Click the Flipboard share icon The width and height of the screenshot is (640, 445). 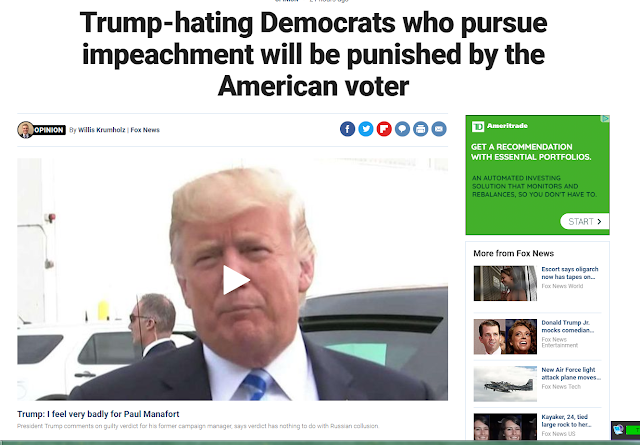(x=384, y=129)
